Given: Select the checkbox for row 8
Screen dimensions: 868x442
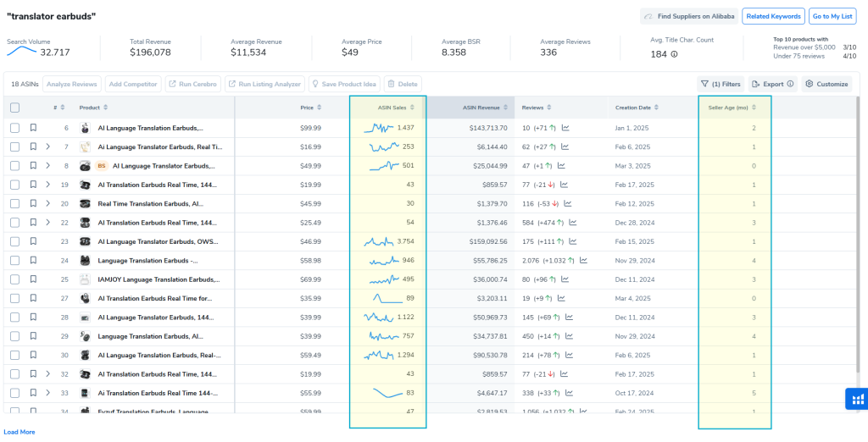Looking at the screenshot, I should point(14,166).
